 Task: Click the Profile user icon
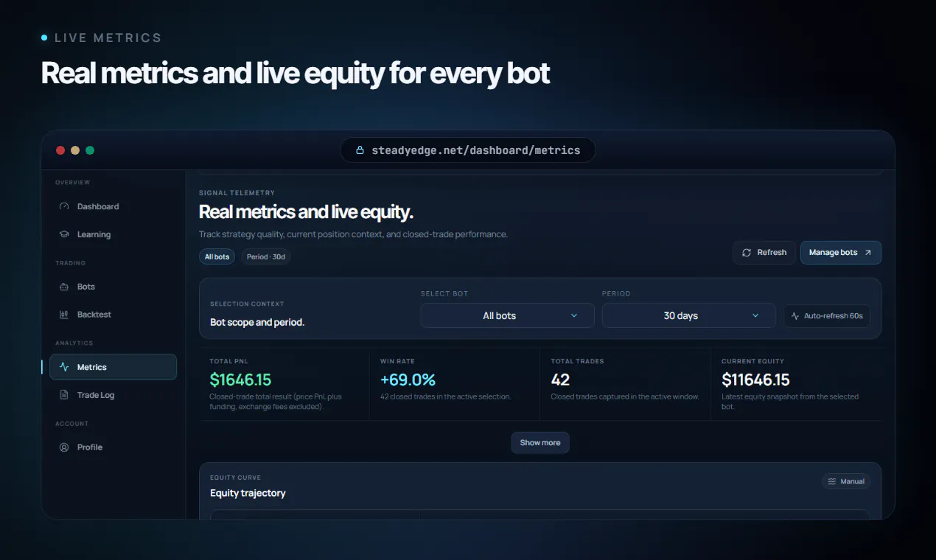[64, 447]
